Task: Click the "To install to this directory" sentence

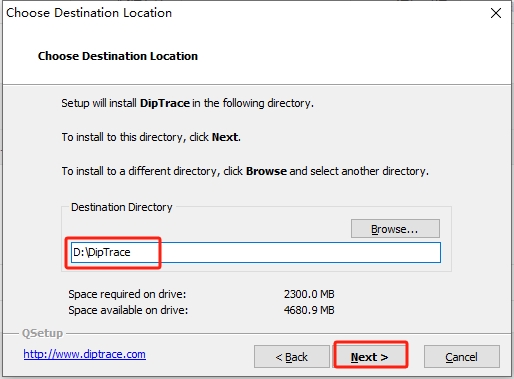Action: tap(151, 137)
